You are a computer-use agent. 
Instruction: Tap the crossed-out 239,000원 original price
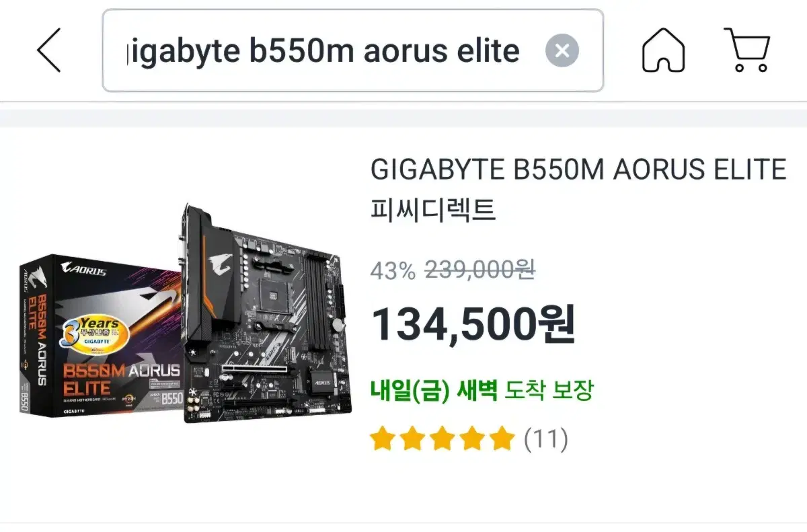pyautogui.click(x=480, y=270)
